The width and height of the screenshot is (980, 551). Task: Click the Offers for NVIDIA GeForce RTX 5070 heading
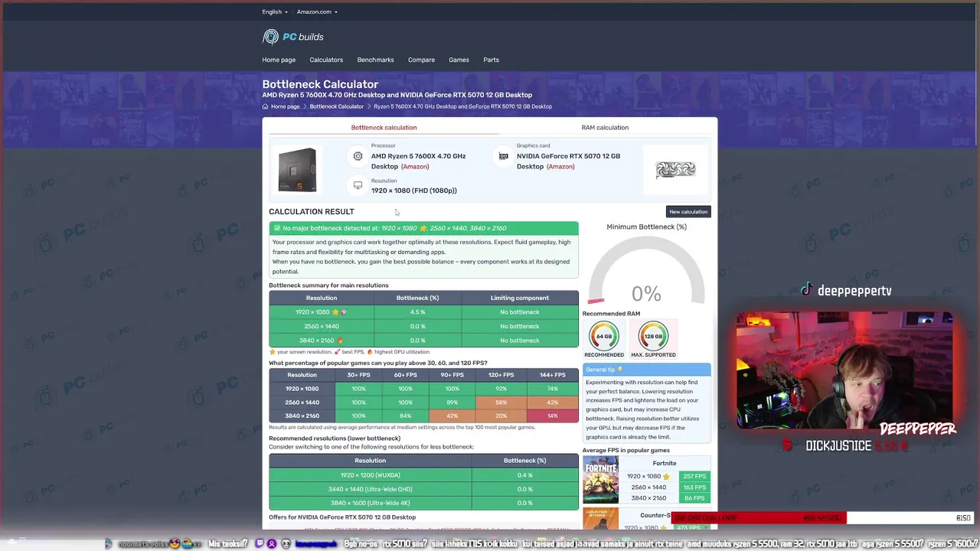[342, 517]
